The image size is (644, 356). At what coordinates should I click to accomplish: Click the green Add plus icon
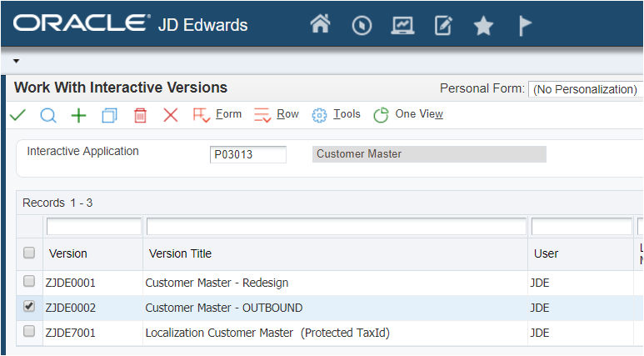(78, 116)
